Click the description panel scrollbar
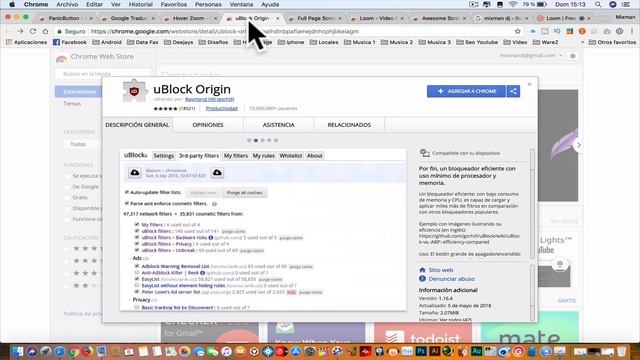The height and width of the screenshot is (360, 640). click(x=532, y=204)
